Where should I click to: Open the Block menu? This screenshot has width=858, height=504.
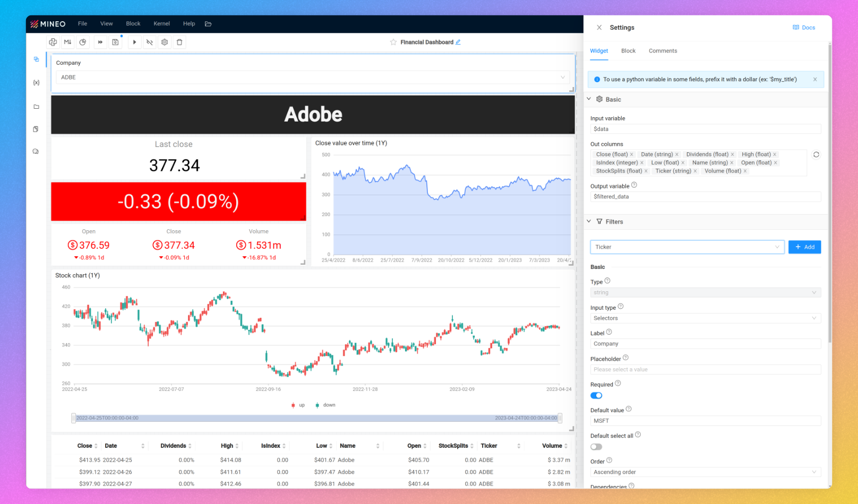(x=133, y=24)
